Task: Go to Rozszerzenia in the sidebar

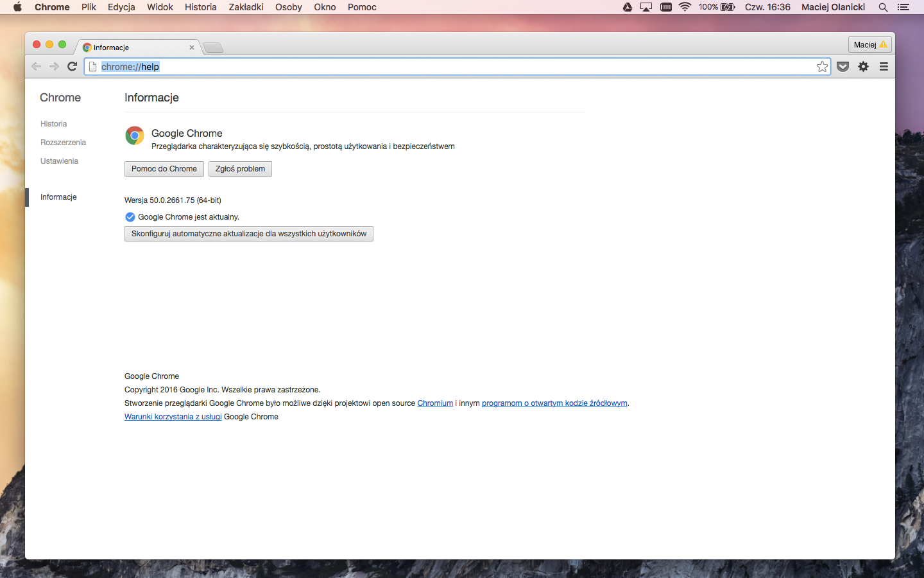Action: (63, 143)
